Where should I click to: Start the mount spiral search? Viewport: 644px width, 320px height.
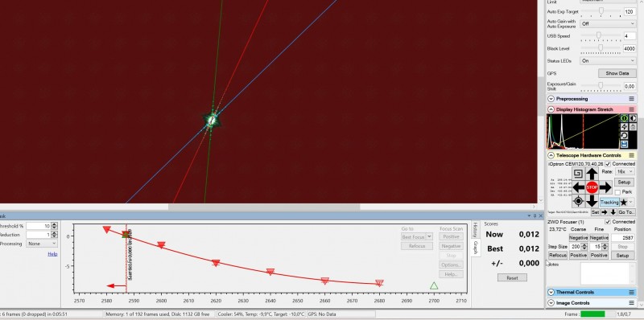578,173
